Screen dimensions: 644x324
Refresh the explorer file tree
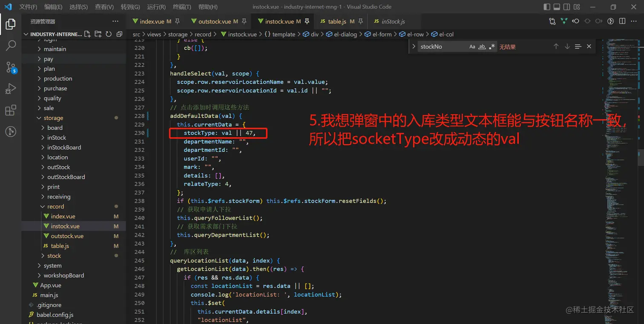(109, 34)
